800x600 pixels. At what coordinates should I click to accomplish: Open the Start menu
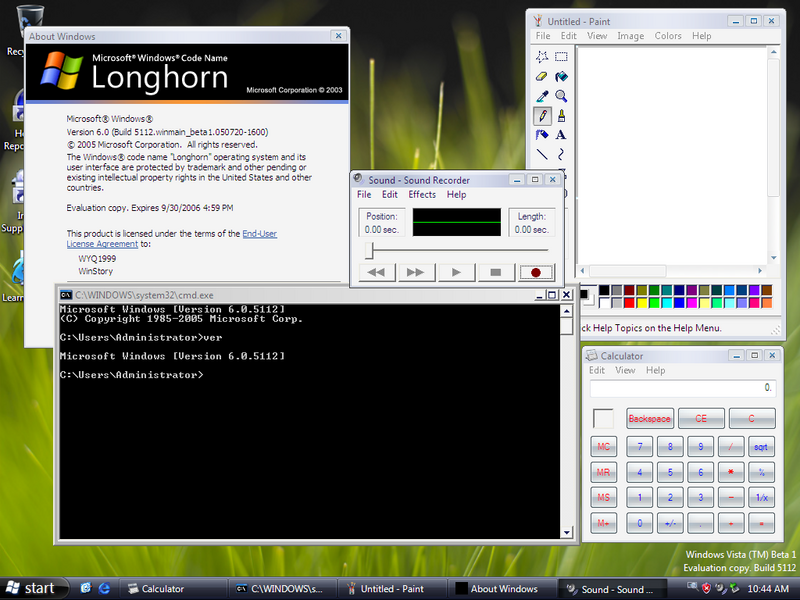(x=30, y=588)
